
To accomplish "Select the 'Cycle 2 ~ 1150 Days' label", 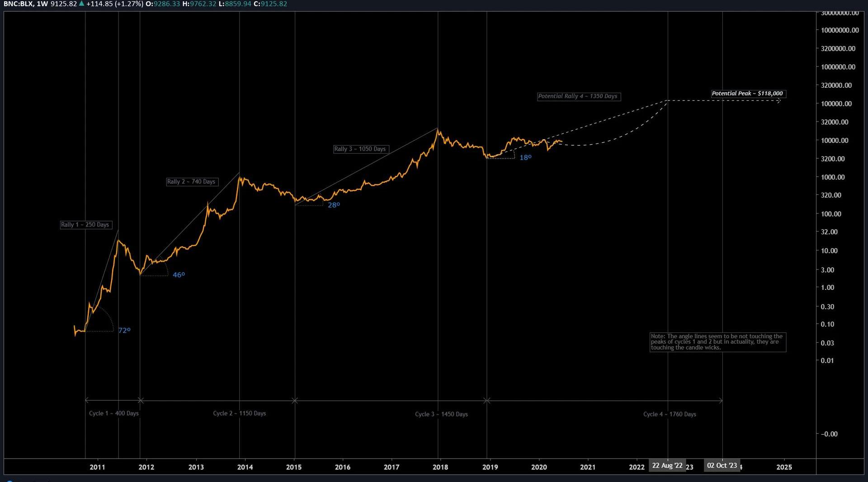I will point(239,414).
